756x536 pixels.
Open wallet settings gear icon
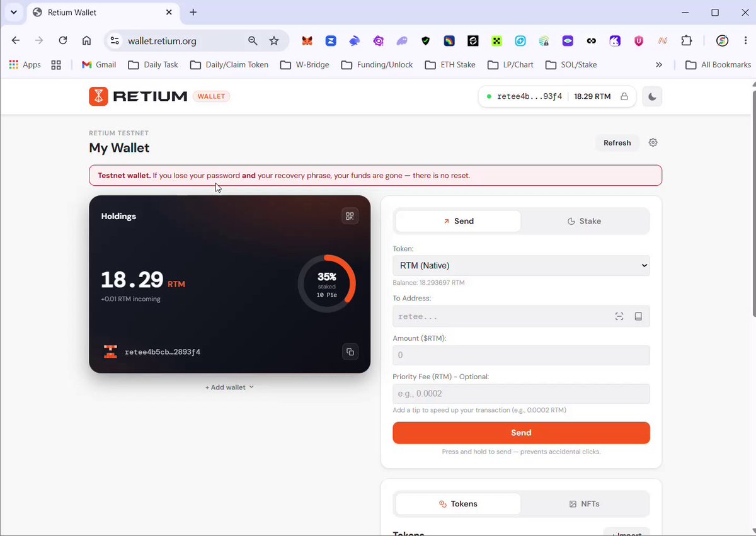point(653,142)
